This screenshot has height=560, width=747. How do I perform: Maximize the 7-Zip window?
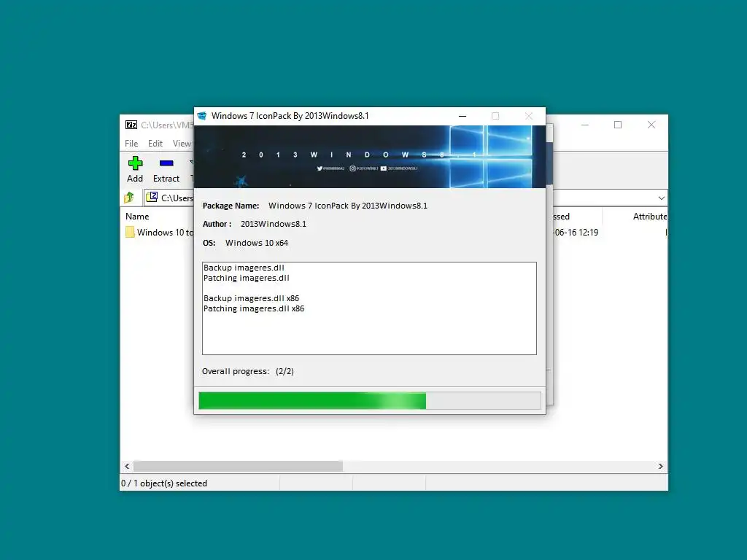(618, 125)
